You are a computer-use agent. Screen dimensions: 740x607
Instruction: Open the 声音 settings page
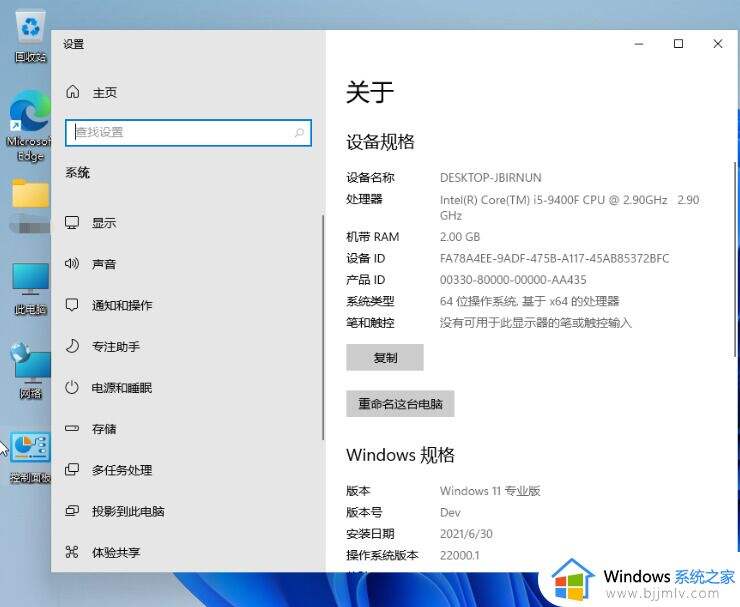pyautogui.click(x=104, y=264)
